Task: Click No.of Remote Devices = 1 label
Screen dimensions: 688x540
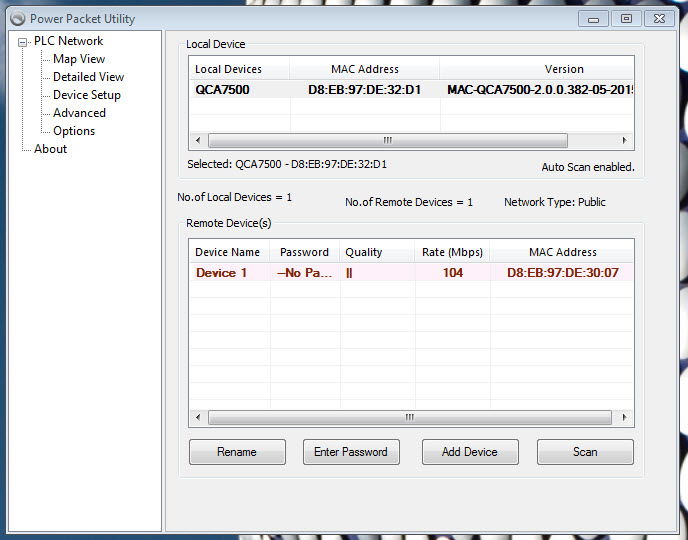Action: [x=409, y=202]
